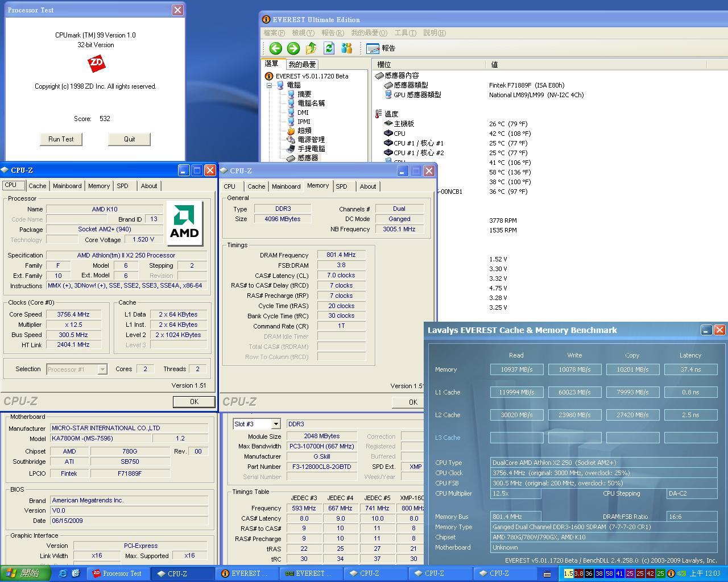728x582 pixels.
Task: Click the 主機板 temperature row icon
Action: [389, 123]
